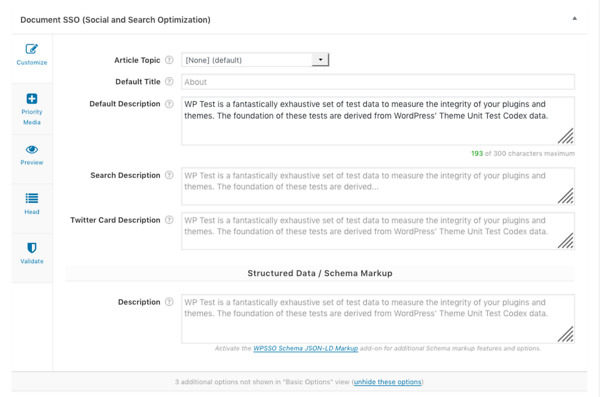This screenshot has width=600, height=397.
Task: Select the Priority Media plus icon
Action: pos(32,98)
